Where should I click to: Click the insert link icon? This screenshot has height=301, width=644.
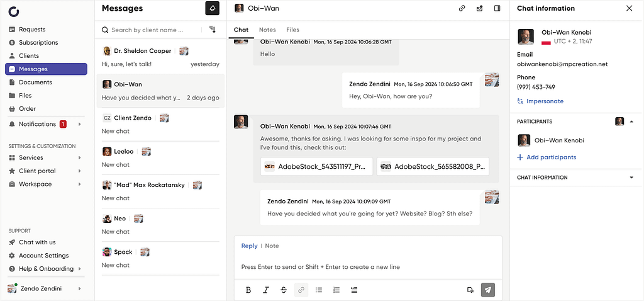pyautogui.click(x=301, y=290)
